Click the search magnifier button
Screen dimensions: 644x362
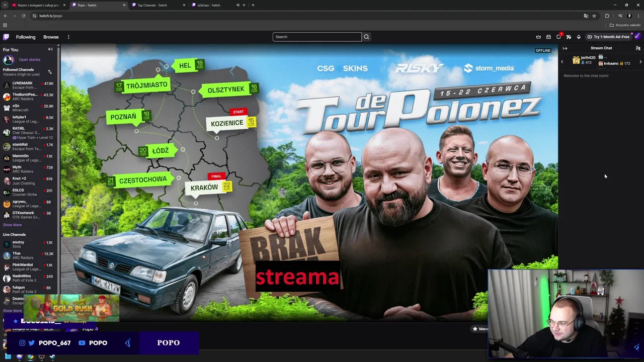tap(366, 37)
